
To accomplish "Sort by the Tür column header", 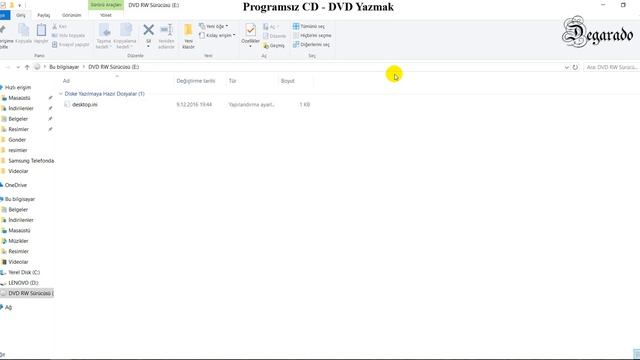I will coord(232,81).
